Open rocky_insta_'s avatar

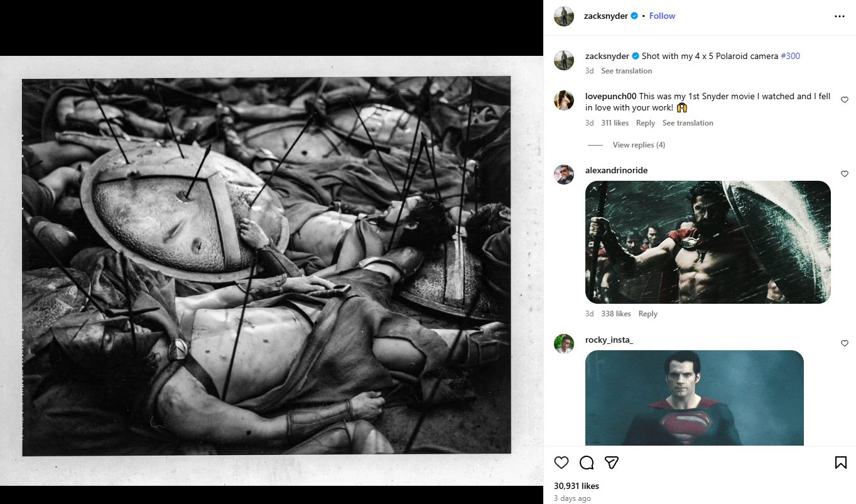564,343
